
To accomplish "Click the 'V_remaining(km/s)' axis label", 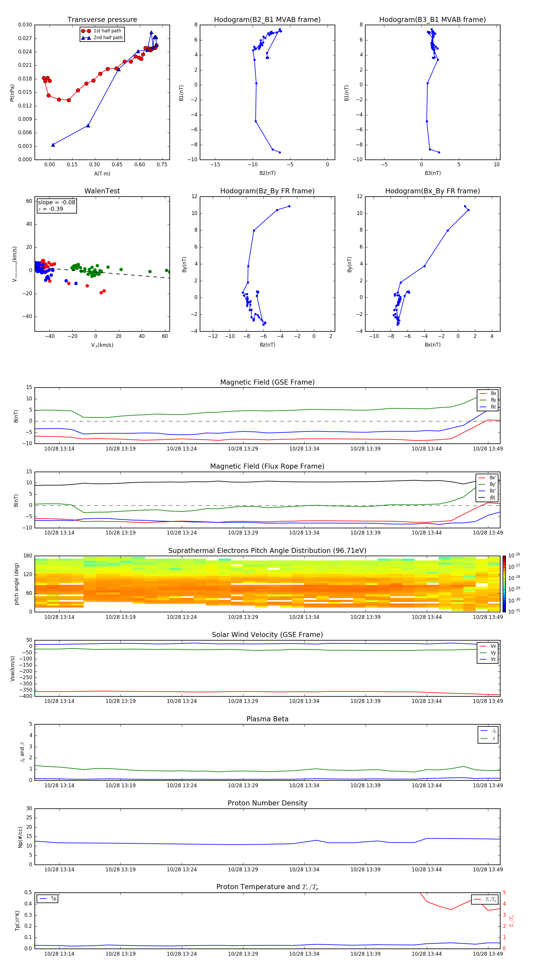I will (15, 264).
